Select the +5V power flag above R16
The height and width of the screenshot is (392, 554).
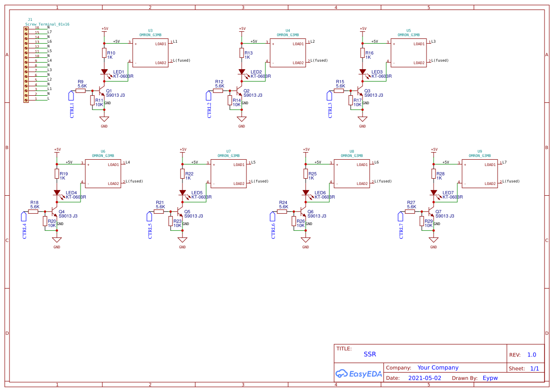point(363,29)
